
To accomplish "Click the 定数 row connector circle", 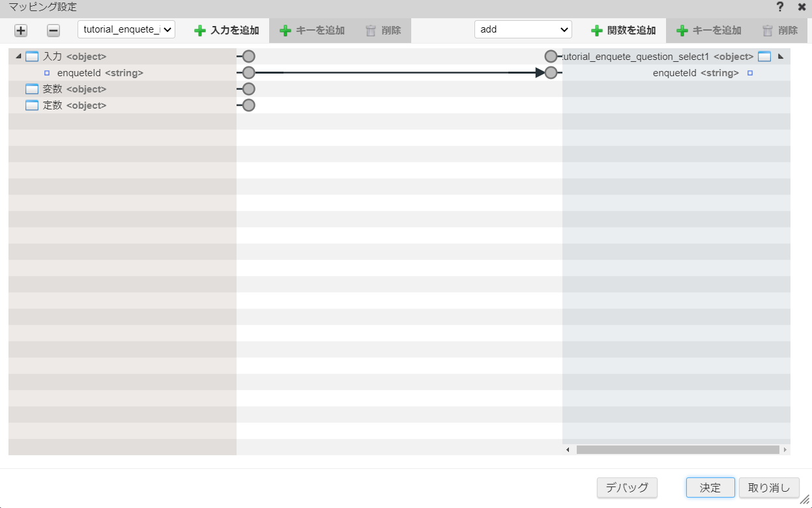I will point(248,106).
